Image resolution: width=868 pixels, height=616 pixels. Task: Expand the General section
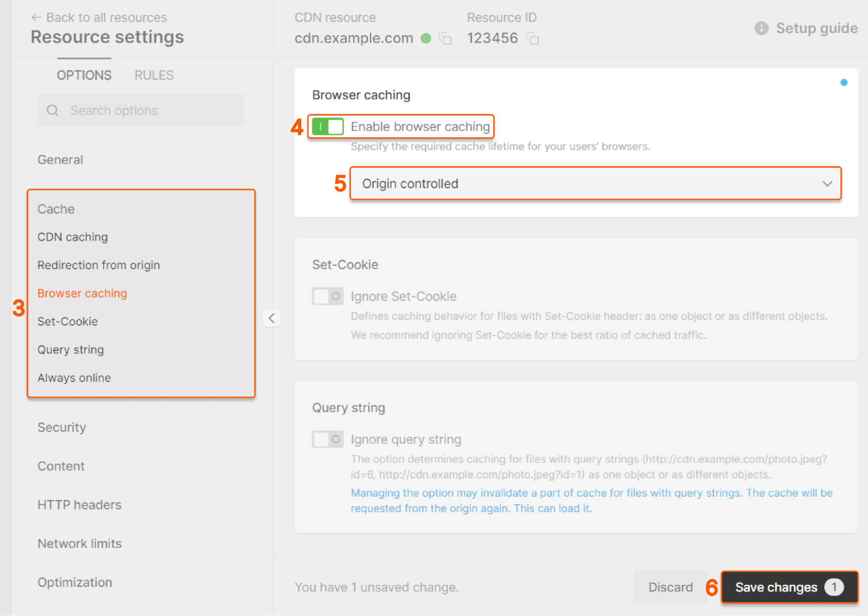(60, 159)
